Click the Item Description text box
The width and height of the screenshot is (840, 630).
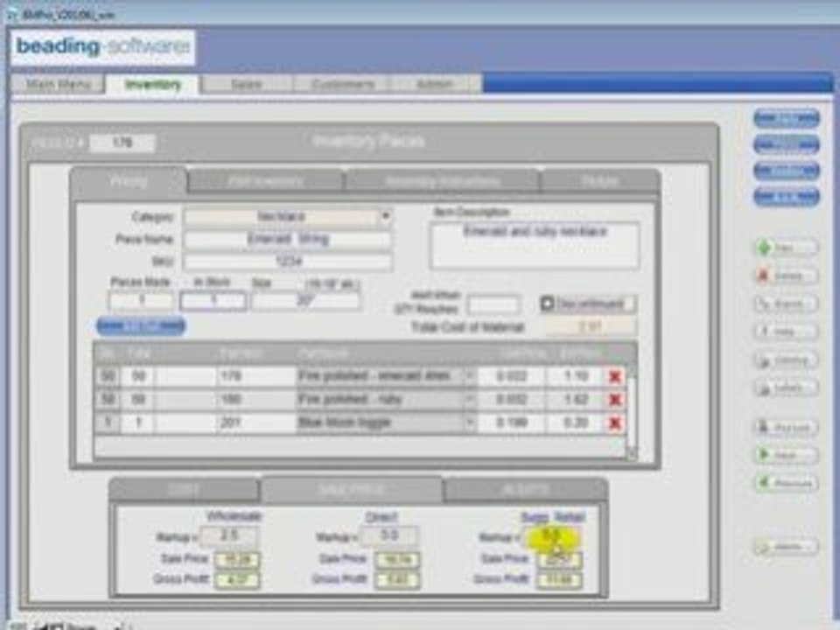(x=534, y=246)
